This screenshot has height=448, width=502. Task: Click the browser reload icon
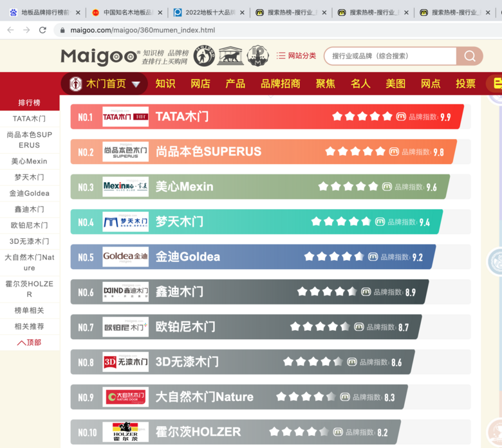pos(42,30)
